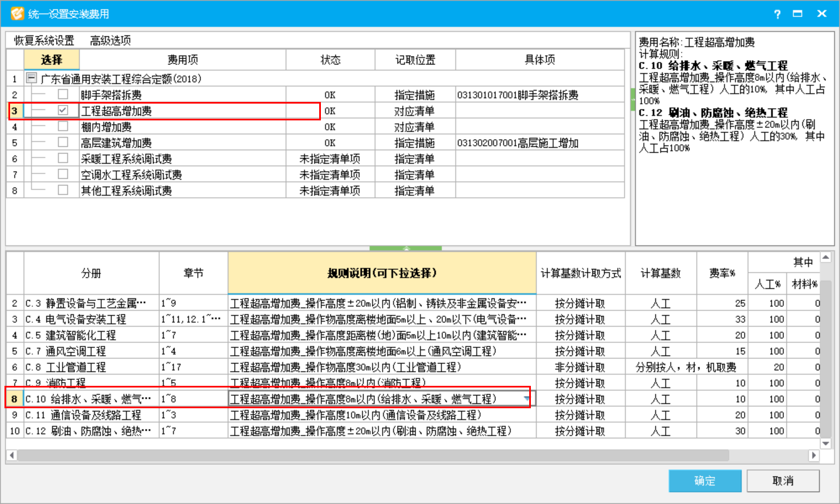The height and width of the screenshot is (504, 840).
Task: Click 规则说明(可下拉选择) column header
Action: 382,273
